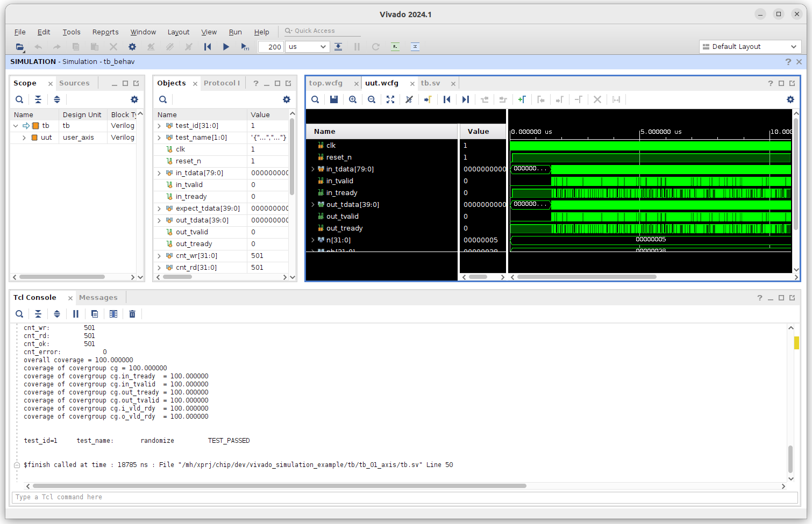Expand expect_tdata[39:0] object
Viewport: 812px width, 524px height.
pyautogui.click(x=159, y=209)
